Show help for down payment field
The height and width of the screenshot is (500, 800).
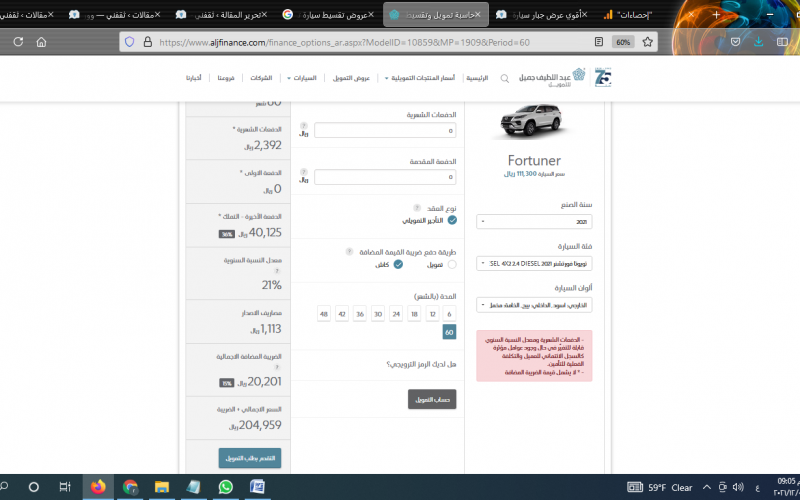pos(304,172)
